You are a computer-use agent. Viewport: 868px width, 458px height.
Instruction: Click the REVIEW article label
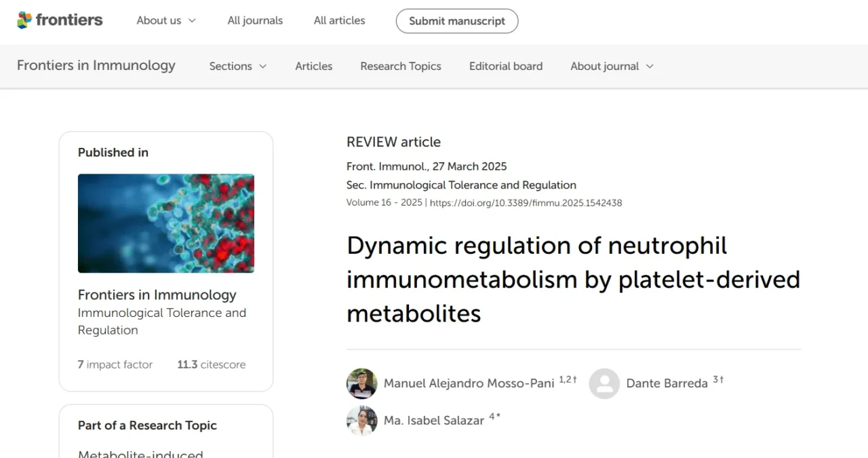pos(393,142)
